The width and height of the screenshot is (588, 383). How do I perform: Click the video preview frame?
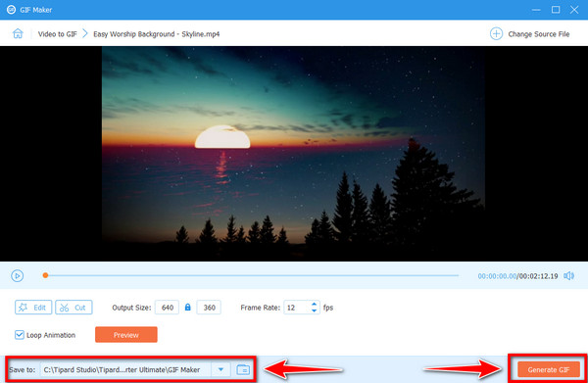pyautogui.click(x=293, y=154)
